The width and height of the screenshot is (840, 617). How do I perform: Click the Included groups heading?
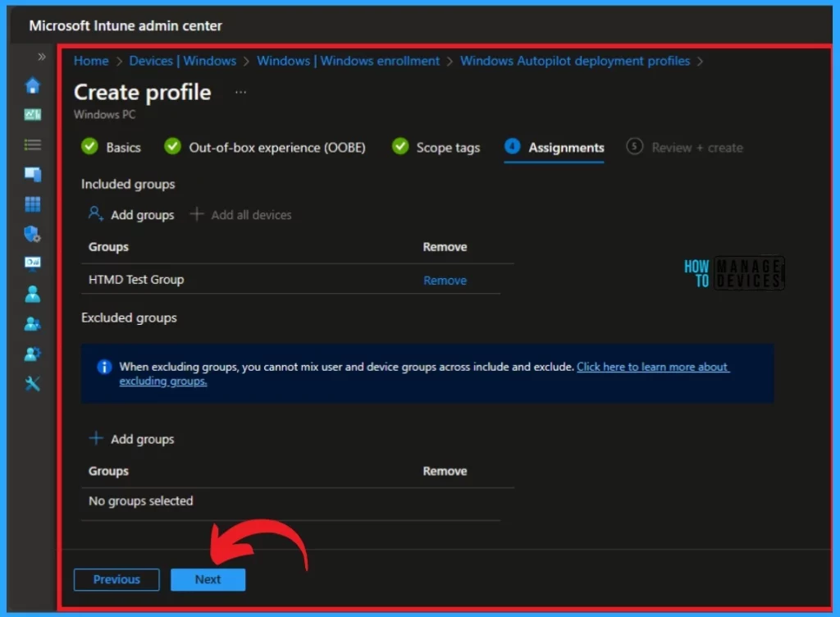click(128, 185)
